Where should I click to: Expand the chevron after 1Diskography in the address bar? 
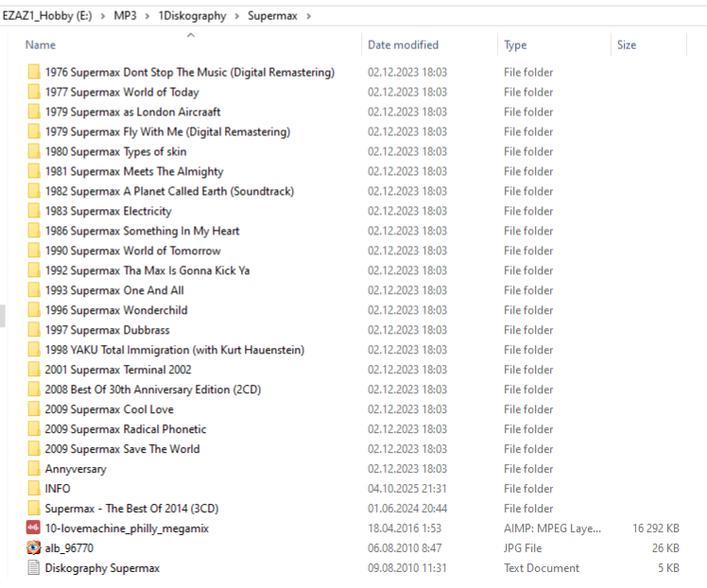coord(236,16)
